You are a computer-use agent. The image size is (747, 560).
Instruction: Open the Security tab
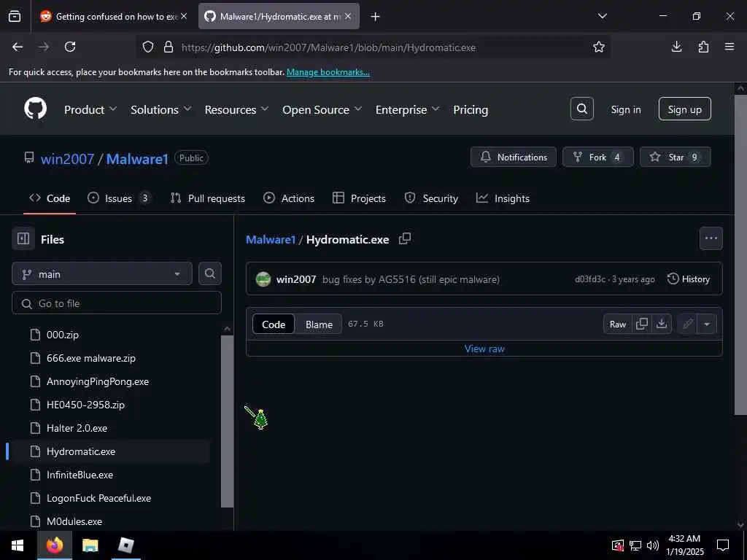click(431, 198)
